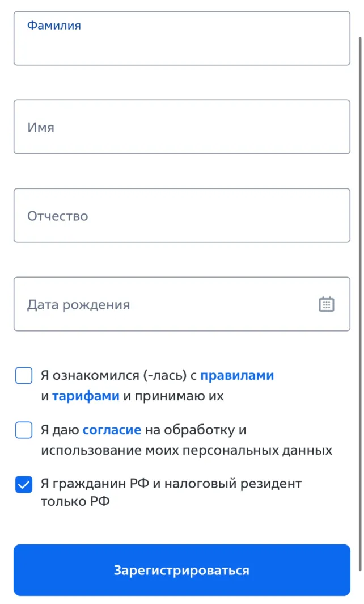Click the blue Фамилия floating label
This screenshot has width=364, height=604.
(54, 25)
